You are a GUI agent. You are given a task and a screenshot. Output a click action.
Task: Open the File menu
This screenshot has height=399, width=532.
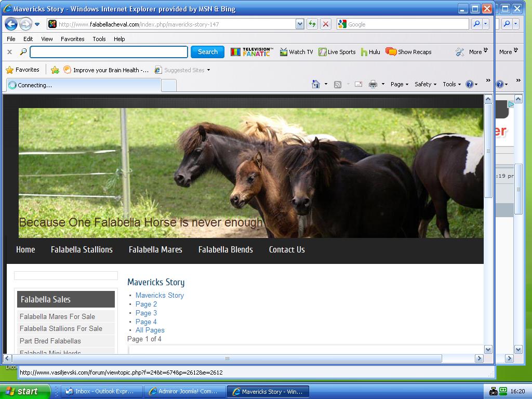11,39
